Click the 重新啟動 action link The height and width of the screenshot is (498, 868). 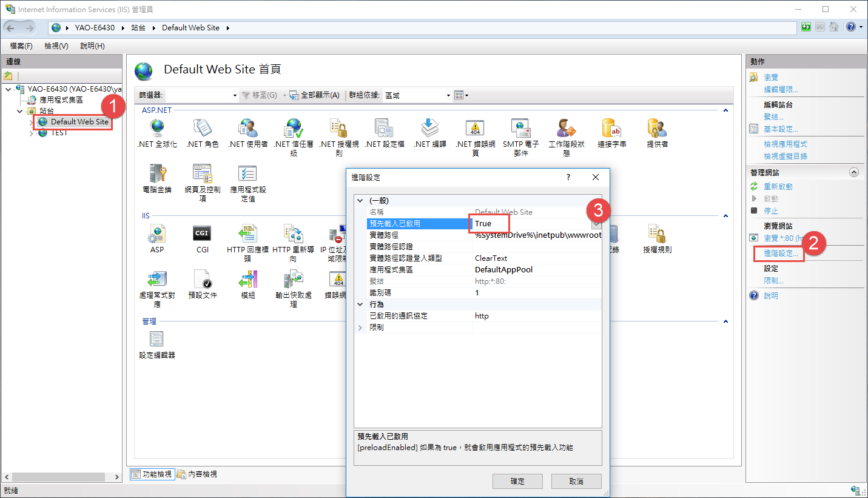click(778, 187)
